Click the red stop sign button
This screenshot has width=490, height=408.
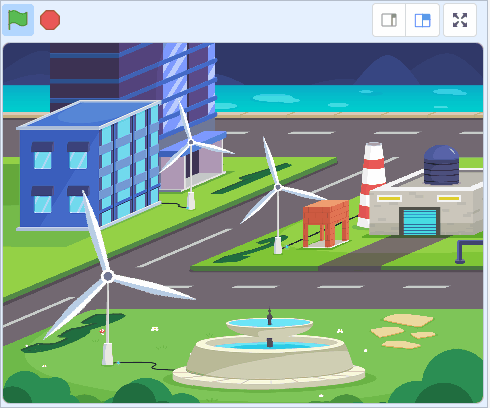50,20
